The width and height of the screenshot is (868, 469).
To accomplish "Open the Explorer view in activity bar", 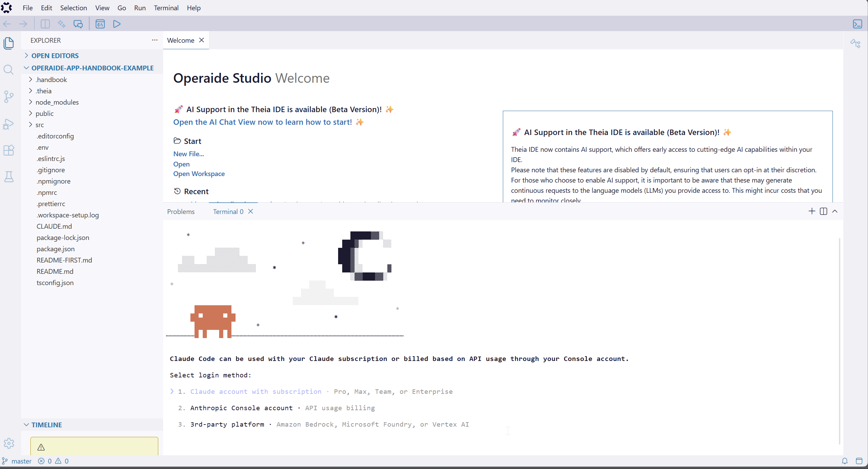I will click(x=9, y=43).
